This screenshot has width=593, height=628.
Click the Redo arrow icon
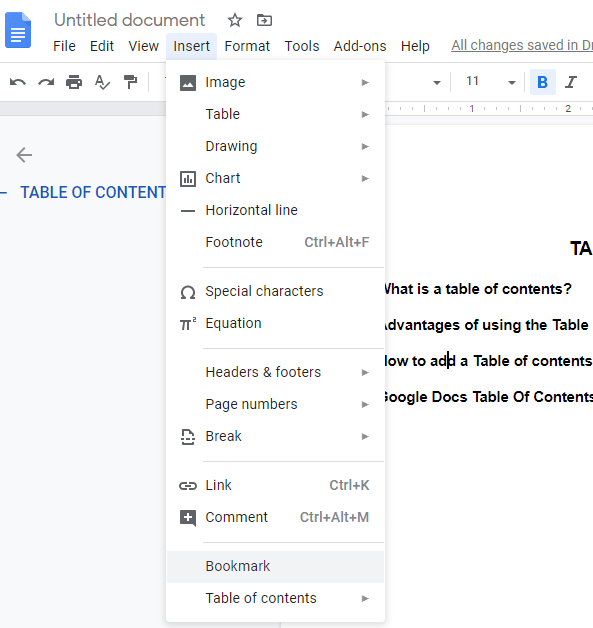click(x=46, y=82)
